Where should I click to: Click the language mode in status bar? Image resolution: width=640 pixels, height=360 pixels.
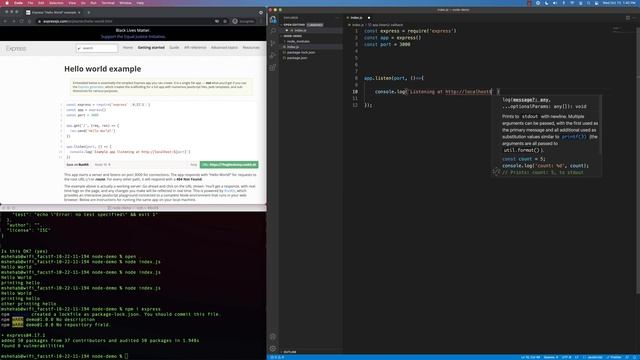tap(595, 357)
